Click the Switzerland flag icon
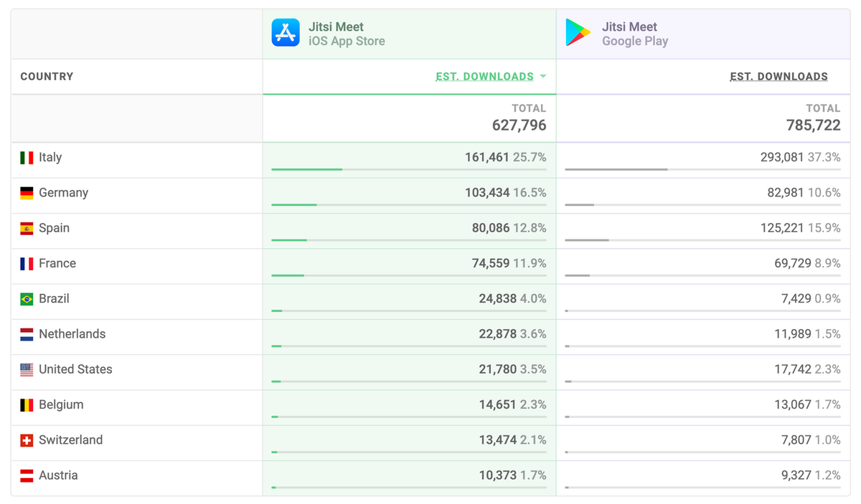This screenshot has height=504, width=861. [27, 440]
